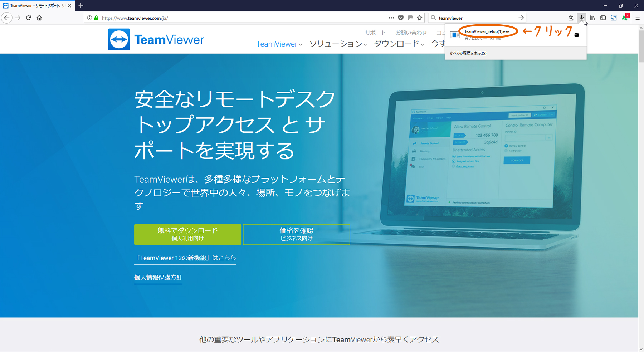The height and width of the screenshot is (352, 644).
Task: Bookmark this page with the star
Action: (420, 18)
